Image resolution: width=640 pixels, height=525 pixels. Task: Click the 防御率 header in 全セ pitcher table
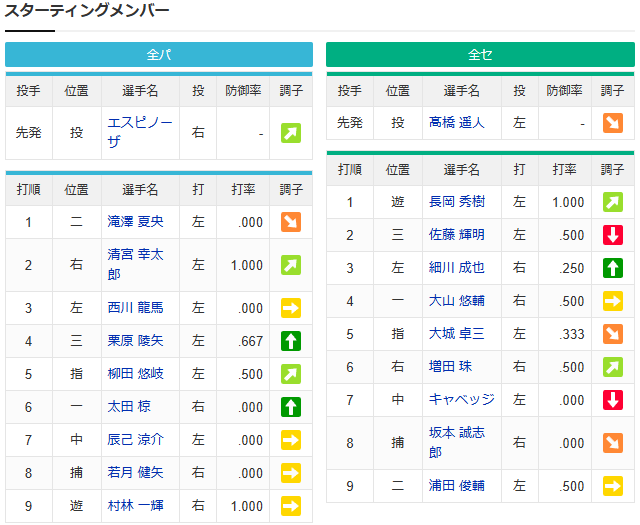pyautogui.click(x=564, y=91)
